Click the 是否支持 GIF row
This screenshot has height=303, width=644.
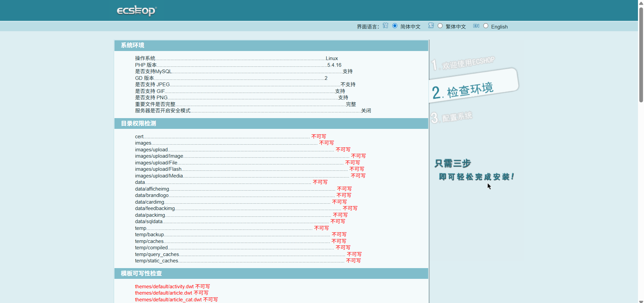click(x=240, y=91)
